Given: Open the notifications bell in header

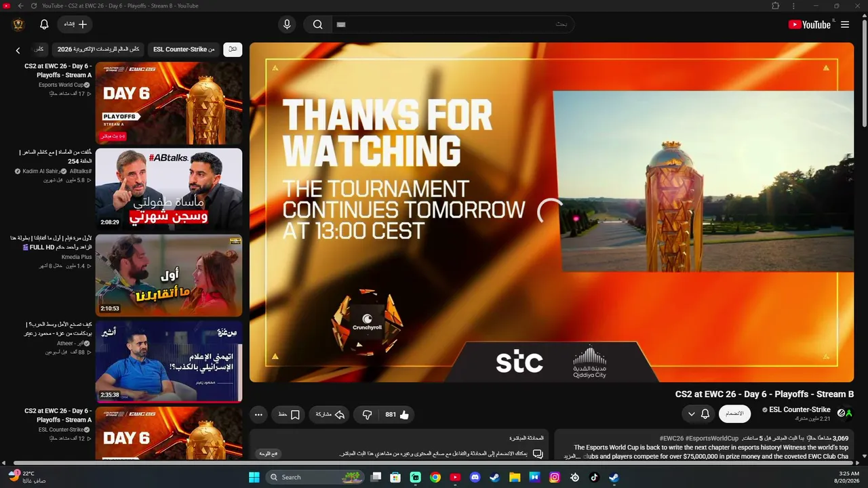Looking at the screenshot, I should pos(44,24).
